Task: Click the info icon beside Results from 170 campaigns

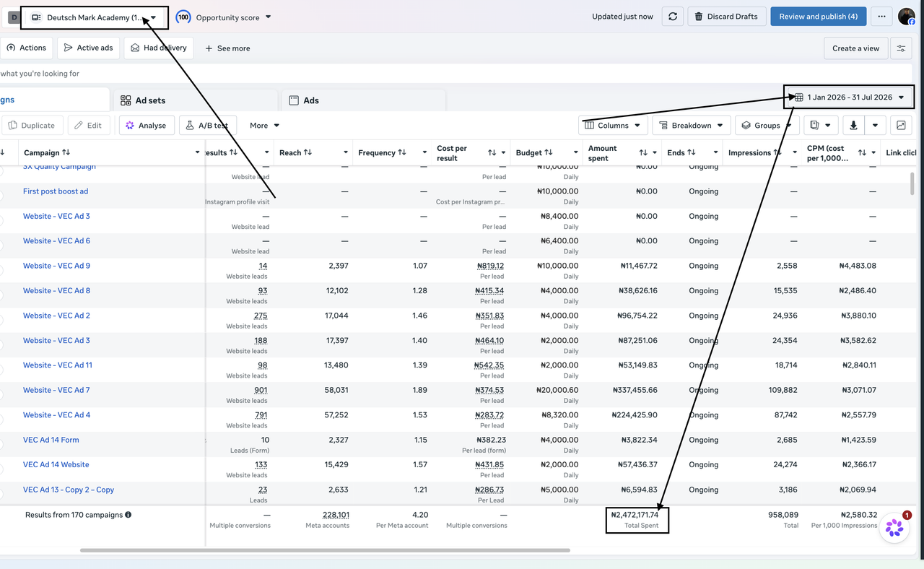Action: pyautogui.click(x=128, y=515)
